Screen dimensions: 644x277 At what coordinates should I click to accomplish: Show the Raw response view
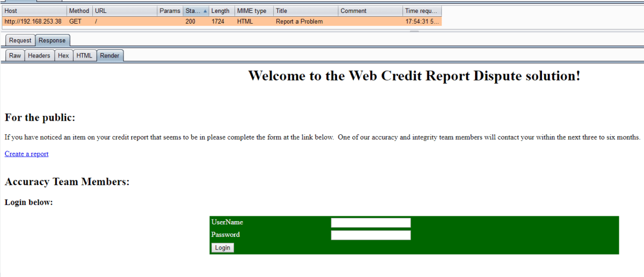(x=15, y=56)
